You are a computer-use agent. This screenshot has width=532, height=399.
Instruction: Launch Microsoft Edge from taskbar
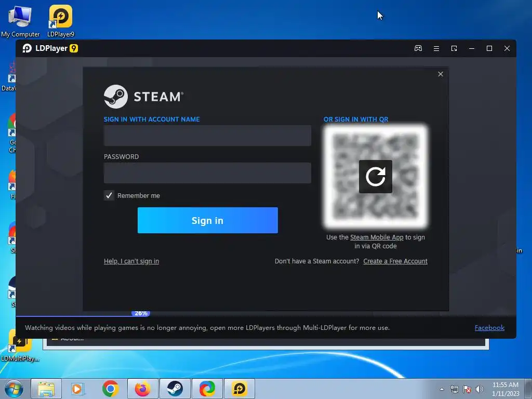207,389
